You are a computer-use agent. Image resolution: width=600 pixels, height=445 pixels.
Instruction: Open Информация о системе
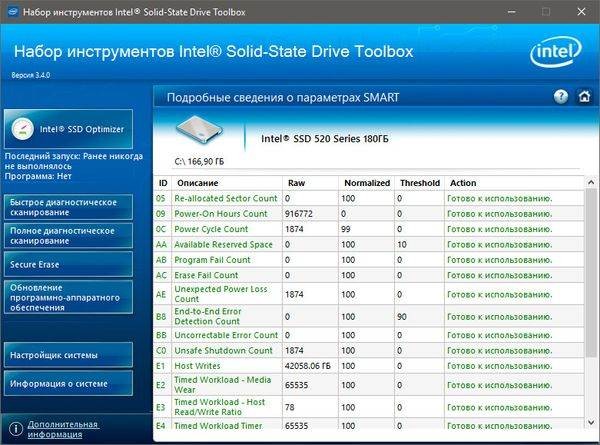coord(66,382)
